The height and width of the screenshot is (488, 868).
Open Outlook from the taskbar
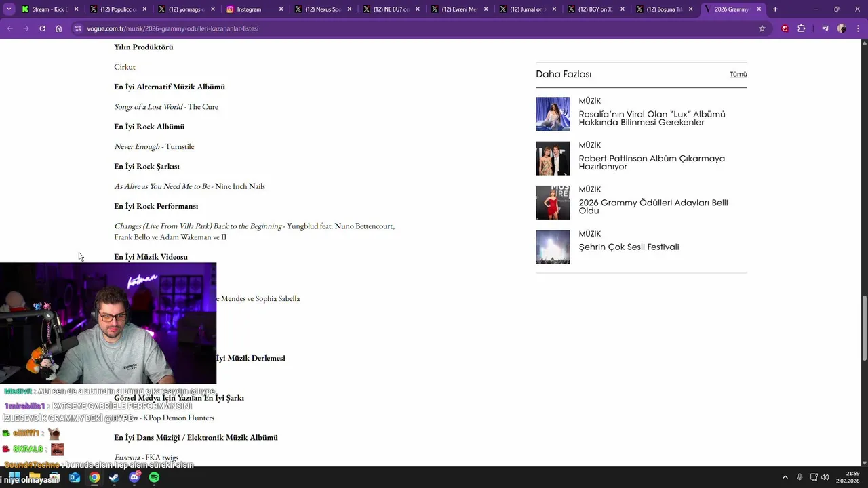pos(75,477)
